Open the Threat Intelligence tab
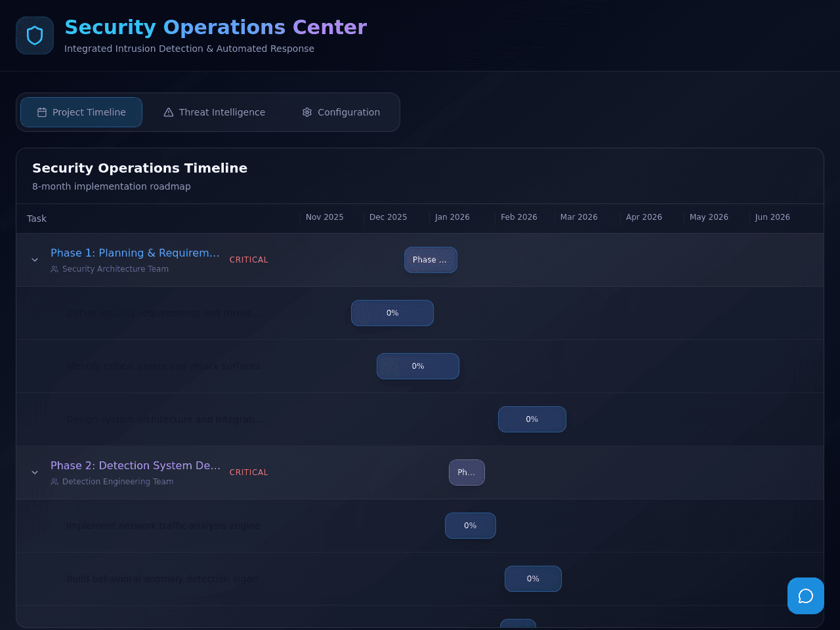The image size is (840, 630). (x=215, y=112)
